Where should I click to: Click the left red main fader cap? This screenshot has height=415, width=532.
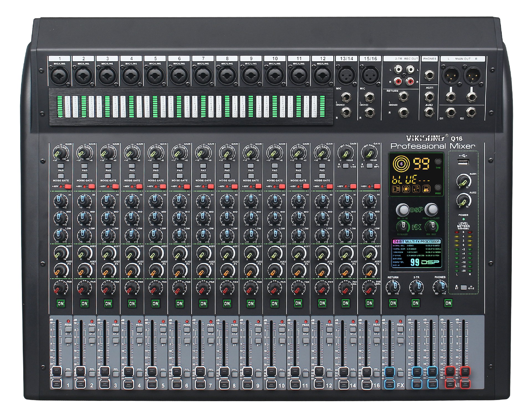tap(450, 378)
